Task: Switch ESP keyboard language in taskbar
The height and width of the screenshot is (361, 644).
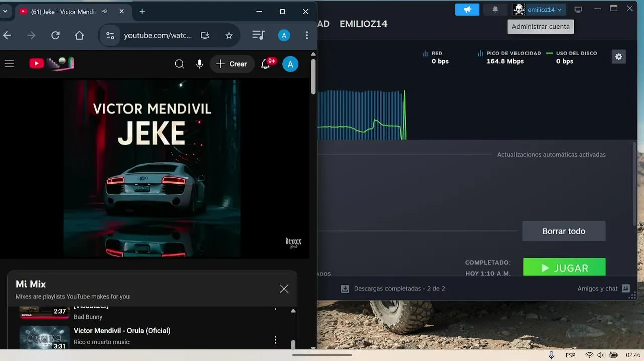Action: coord(571,355)
